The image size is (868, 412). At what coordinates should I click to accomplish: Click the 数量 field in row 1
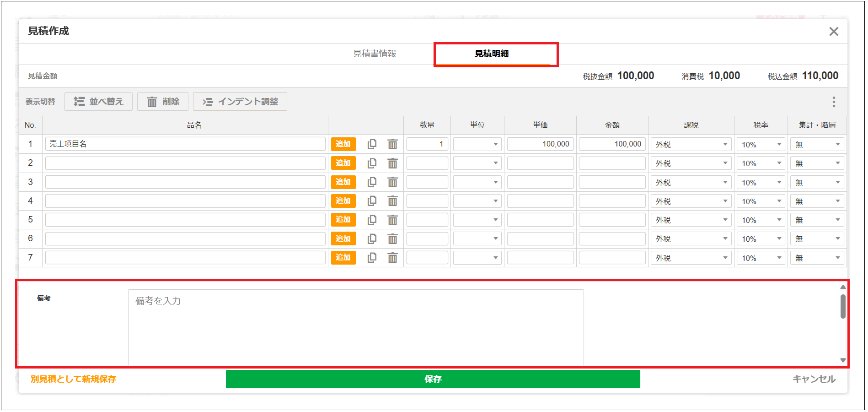pyautogui.click(x=427, y=144)
